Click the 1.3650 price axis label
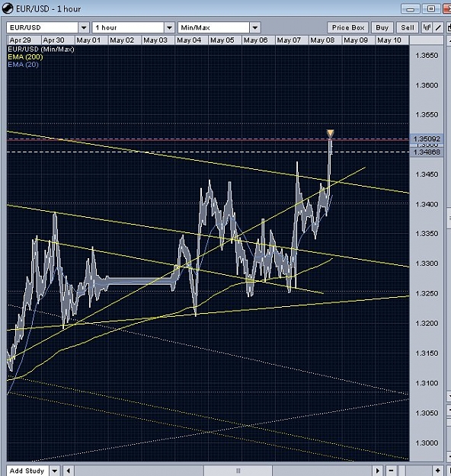Image resolution: width=451 pixels, height=476 pixels. tap(427, 56)
